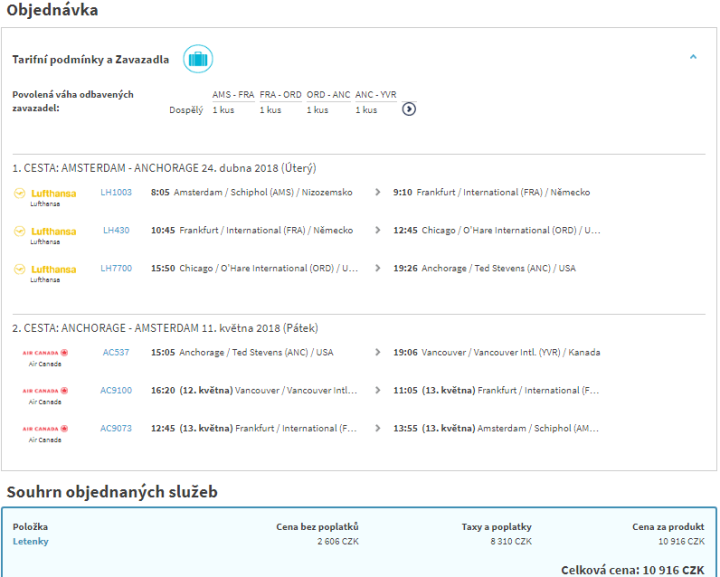Screen dimensions: 720x577
Task: Click arrow between Anchorage and Vancouver on AC537
Action: click(x=377, y=352)
